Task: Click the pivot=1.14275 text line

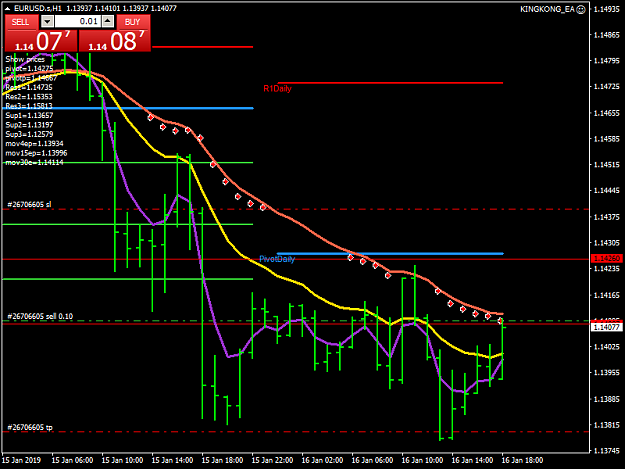Action: tap(29, 69)
